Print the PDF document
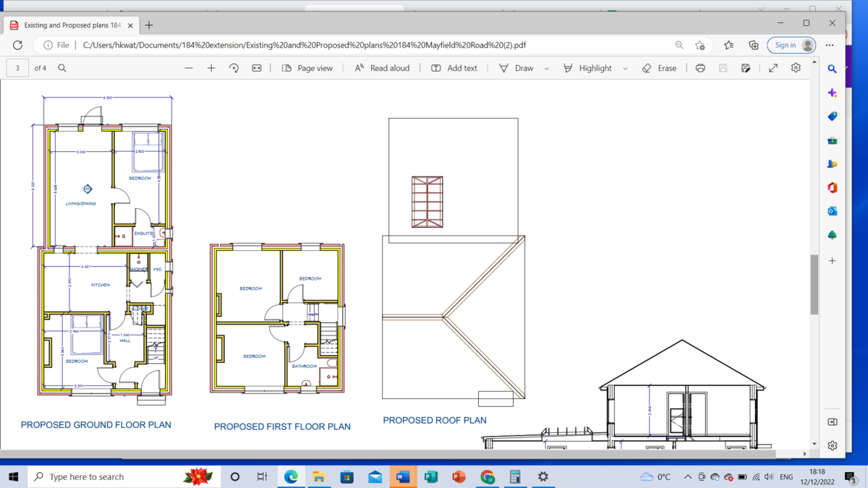 [x=699, y=67]
